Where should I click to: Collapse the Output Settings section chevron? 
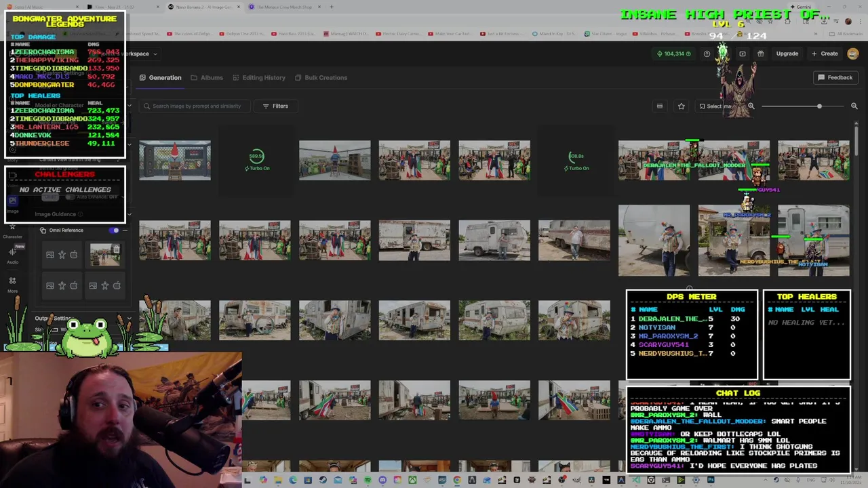pyautogui.click(x=129, y=319)
